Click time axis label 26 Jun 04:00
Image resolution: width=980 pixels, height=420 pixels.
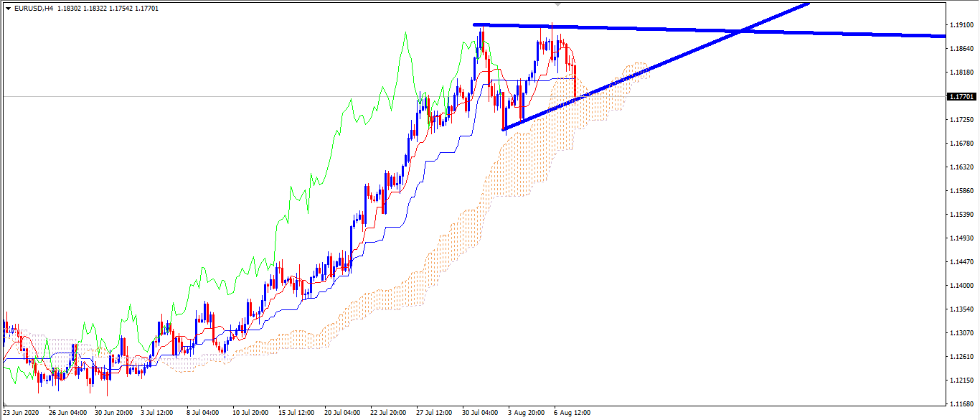(67, 413)
